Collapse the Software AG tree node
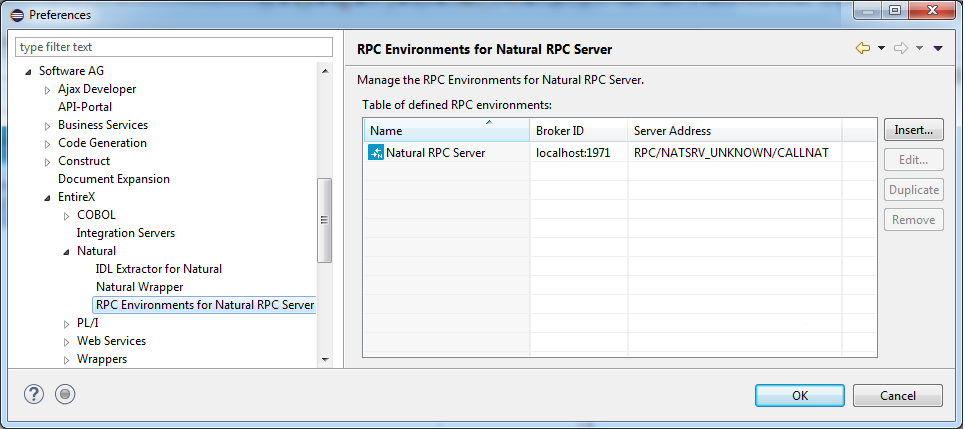This screenshot has width=965, height=429. pyautogui.click(x=28, y=72)
